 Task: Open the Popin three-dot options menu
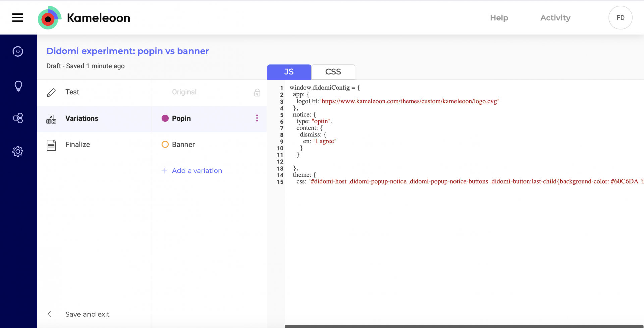click(257, 118)
